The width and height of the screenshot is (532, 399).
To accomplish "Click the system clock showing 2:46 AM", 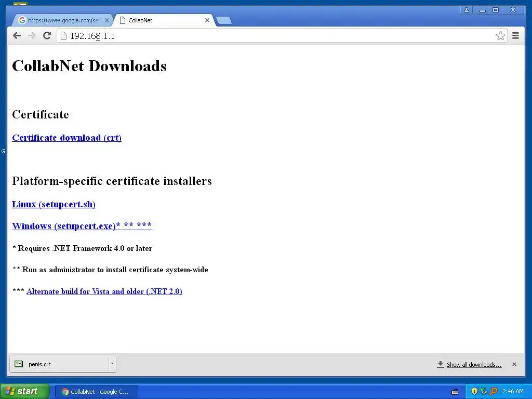I will pos(513,392).
